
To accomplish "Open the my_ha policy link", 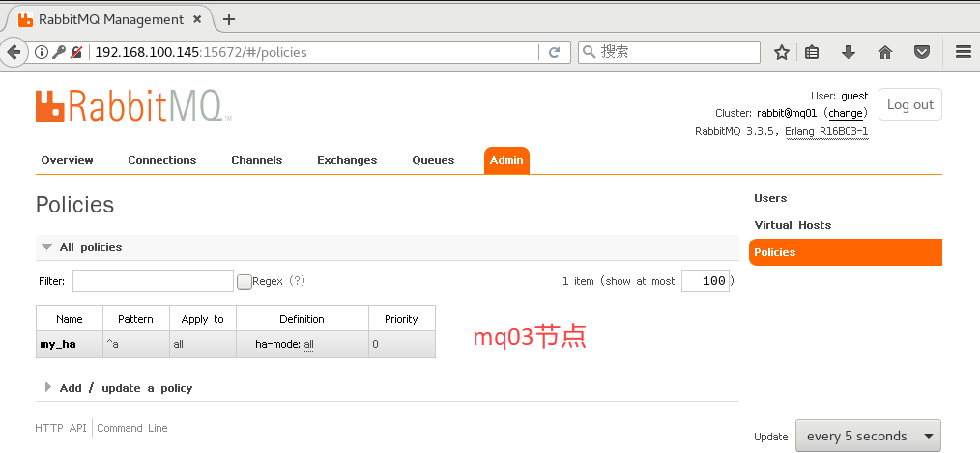I will pyautogui.click(x=58, y=344).
